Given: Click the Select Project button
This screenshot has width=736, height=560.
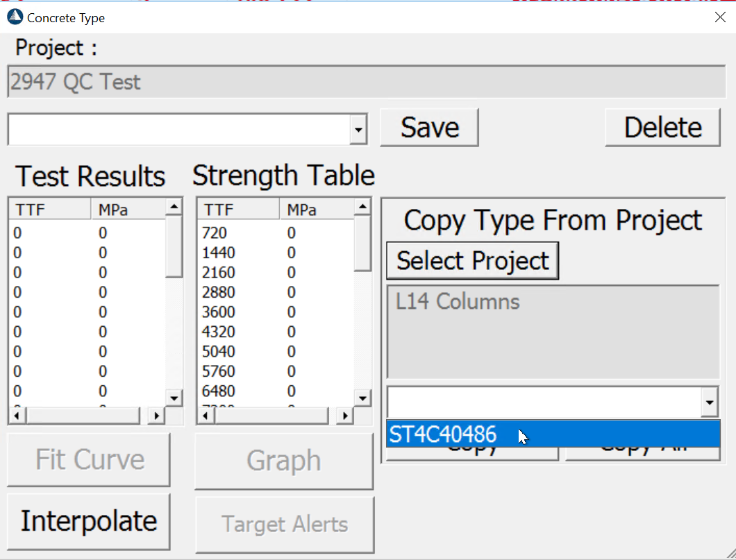Looking at the screenshot, I should click(472, 261).
